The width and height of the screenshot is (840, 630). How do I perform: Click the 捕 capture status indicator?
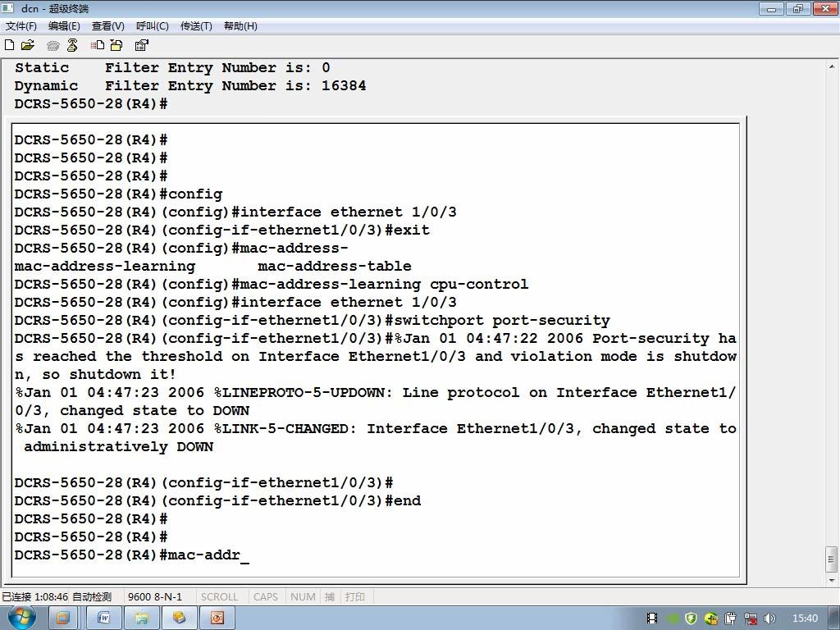(330, 597)
